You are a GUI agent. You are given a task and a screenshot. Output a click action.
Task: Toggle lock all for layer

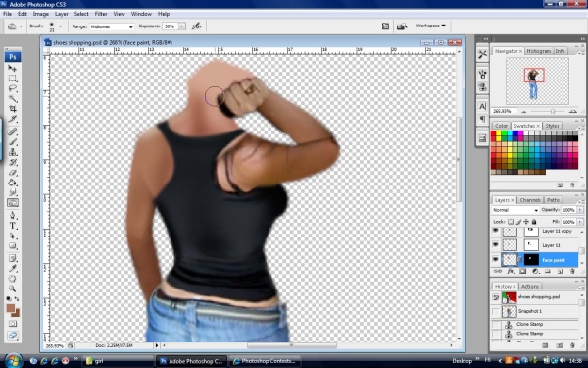[x=534, y=222]
